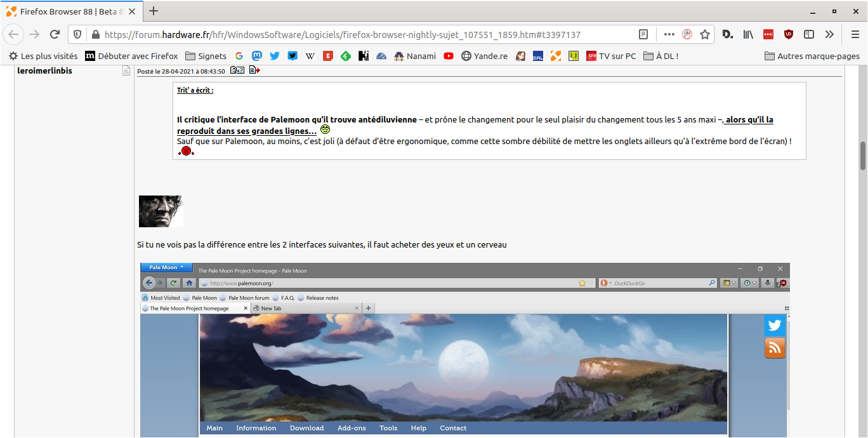Click the icon with red arrow beside post date
868x438 pixels.
coord(254,70)
